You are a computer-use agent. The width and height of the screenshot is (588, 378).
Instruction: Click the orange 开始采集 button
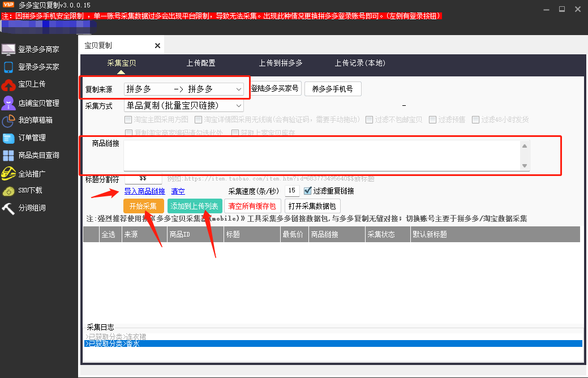(143, 206)
